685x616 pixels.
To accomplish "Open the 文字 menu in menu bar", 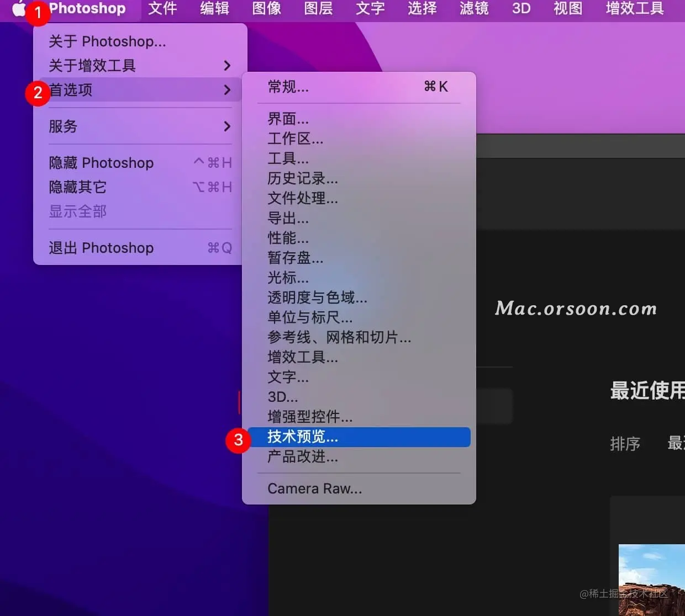I will click(x=370, y=9).
